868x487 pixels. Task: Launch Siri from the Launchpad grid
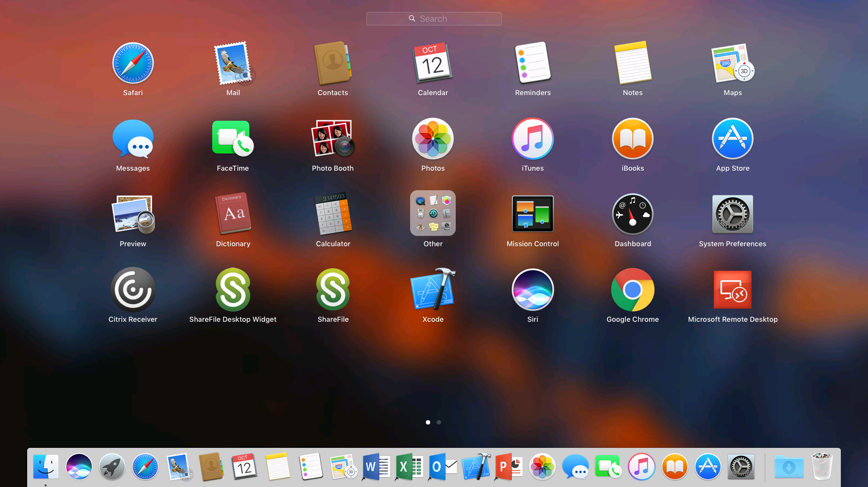pyautogui.click(x=533, y=290)
